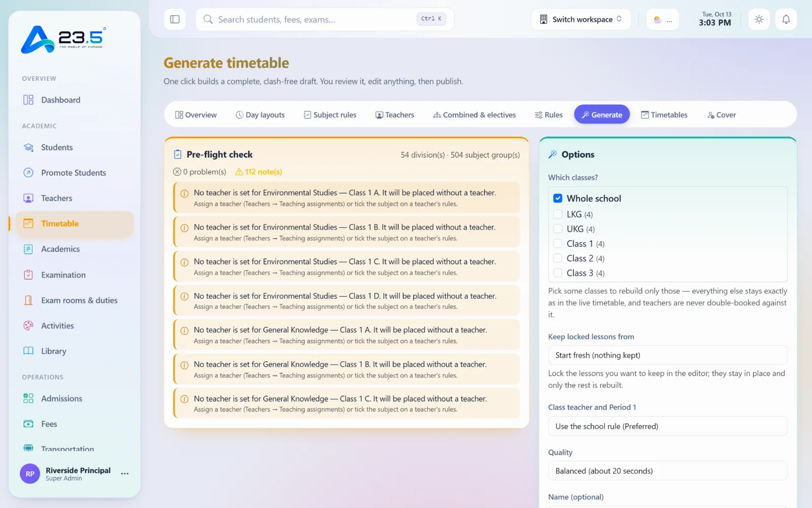Tick the UKG class checkbox
This screenshot has height=508, width=812.
[x=558, y=229]
